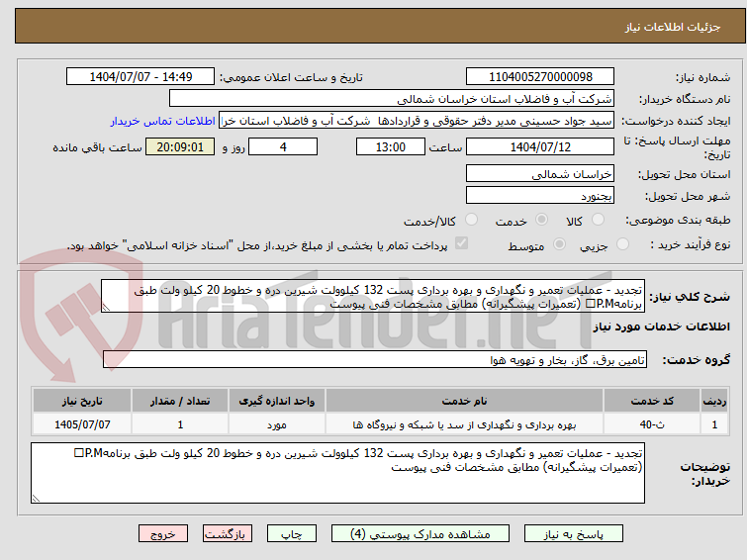This screenshot has width=747, height=560.
Task: Click the واحد اندازه گیری column header
Action: pyautogui.click(x=277, y=401)
